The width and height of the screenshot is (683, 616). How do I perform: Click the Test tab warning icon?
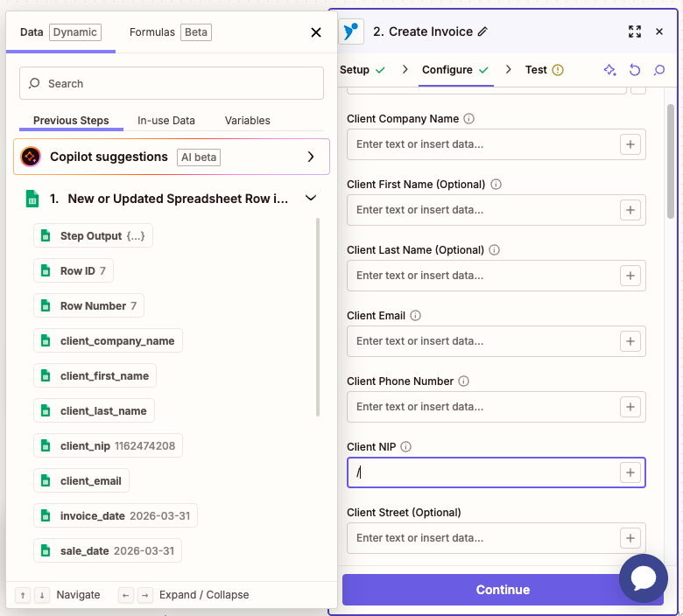pyautogui.click(x=558, y=70)
